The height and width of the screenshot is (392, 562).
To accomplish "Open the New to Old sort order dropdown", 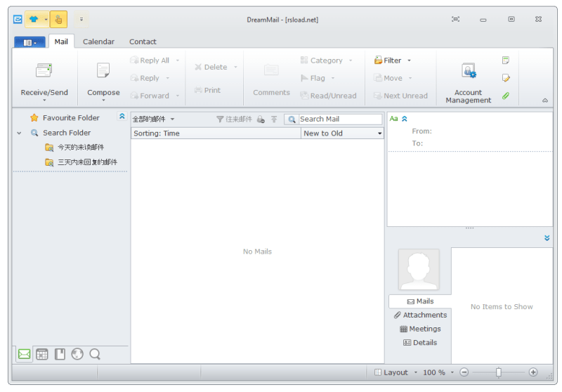I will [x=342, y=133].
